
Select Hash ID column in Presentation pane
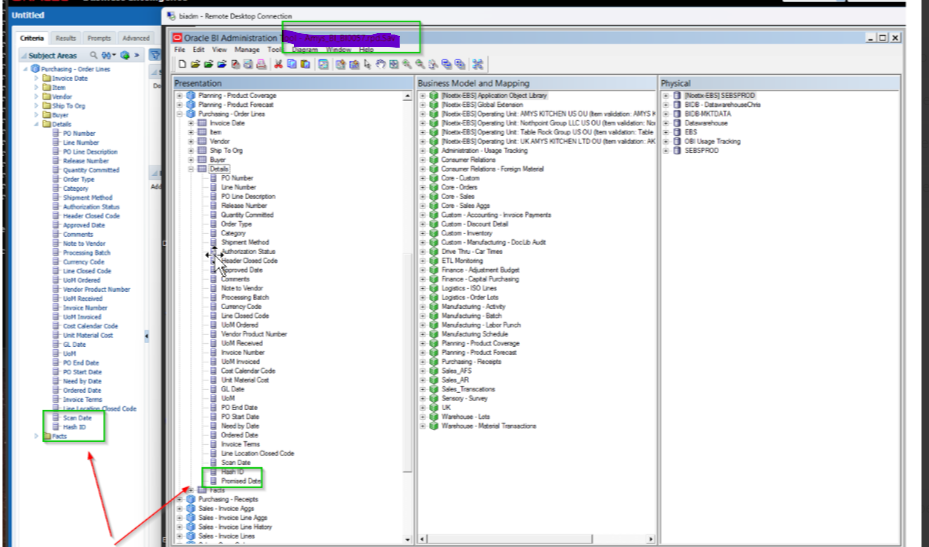232,472
